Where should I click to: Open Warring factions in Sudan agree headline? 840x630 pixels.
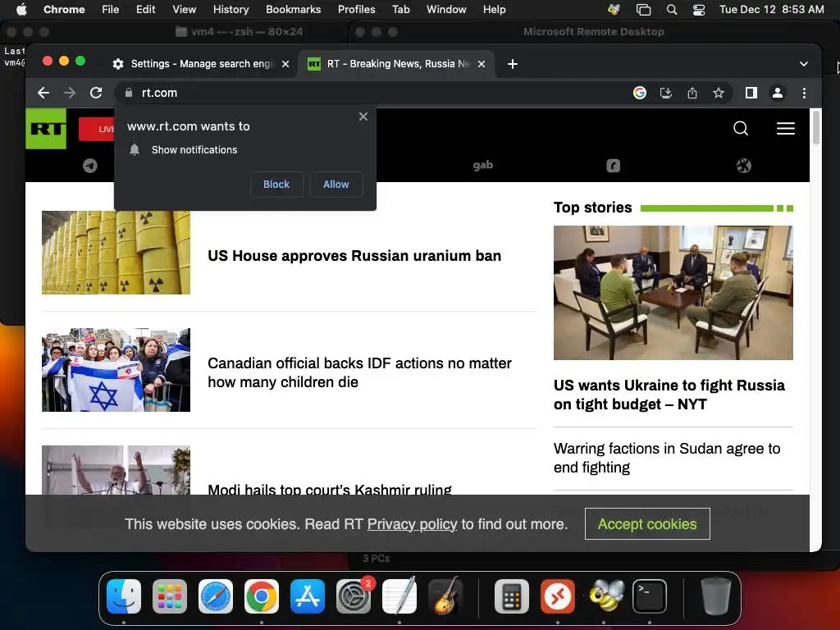(x=667, y=458)
